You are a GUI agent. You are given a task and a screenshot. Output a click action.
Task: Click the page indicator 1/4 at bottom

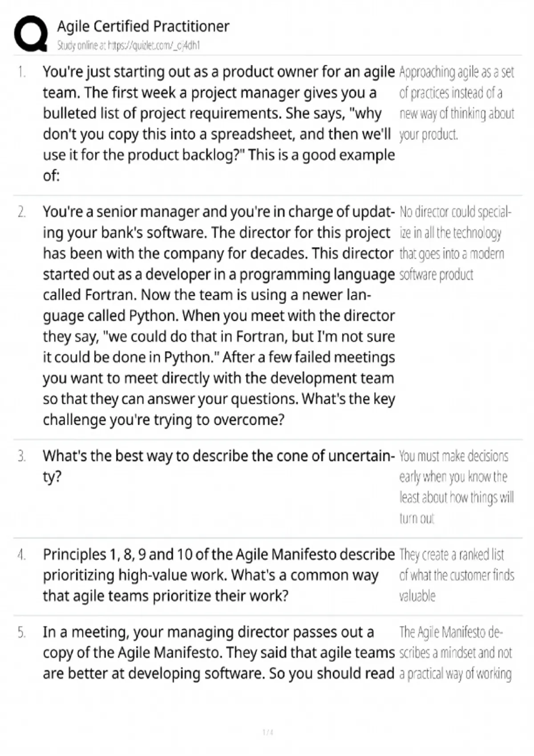click(x=267, y=732)
